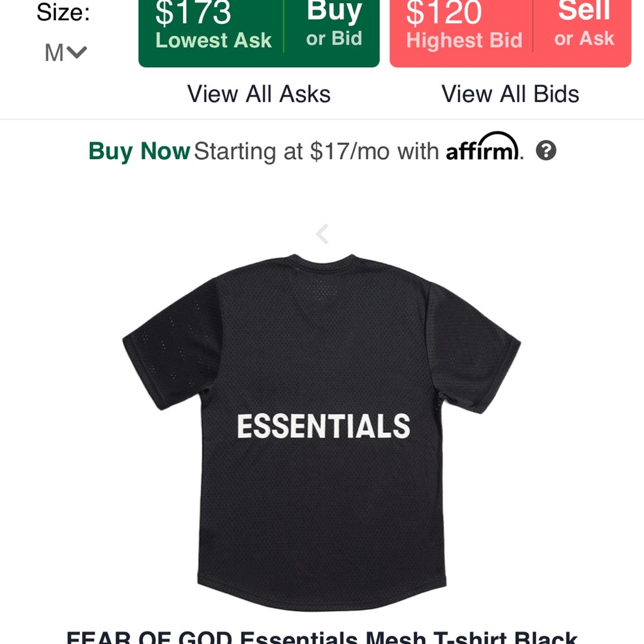The width and height of the screenshot is (644, 644).
Task: Open View All Bids
Action: [x=511, y=94]
